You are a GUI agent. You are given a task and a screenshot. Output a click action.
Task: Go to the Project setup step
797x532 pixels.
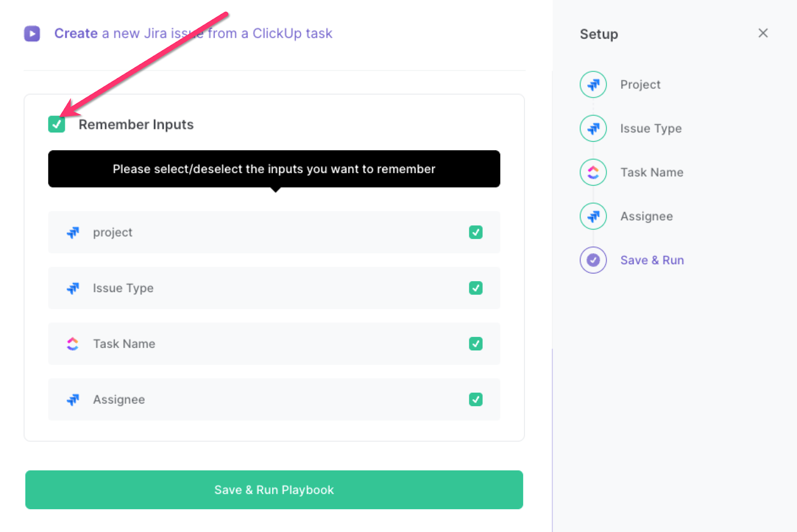(x=640, y=85)
